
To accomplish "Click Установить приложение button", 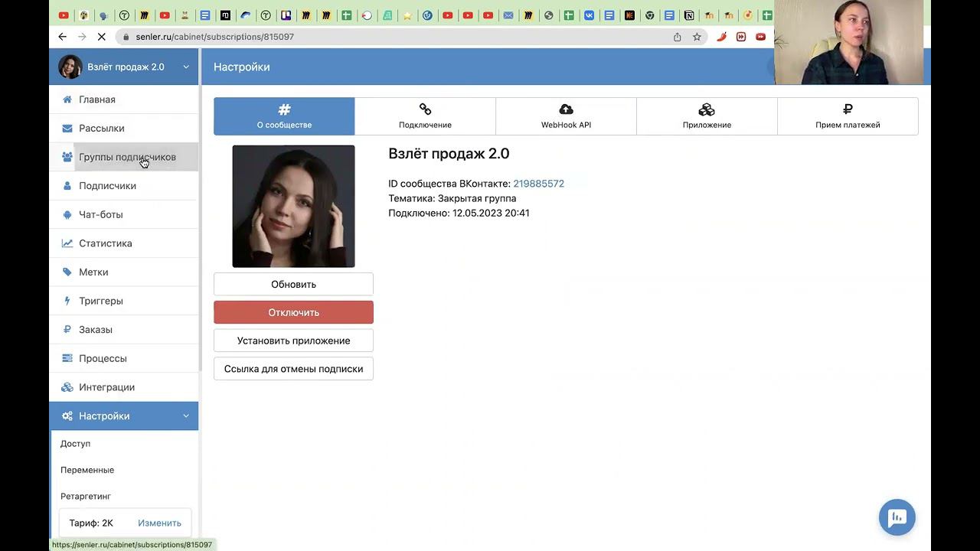I will [293, 341].
